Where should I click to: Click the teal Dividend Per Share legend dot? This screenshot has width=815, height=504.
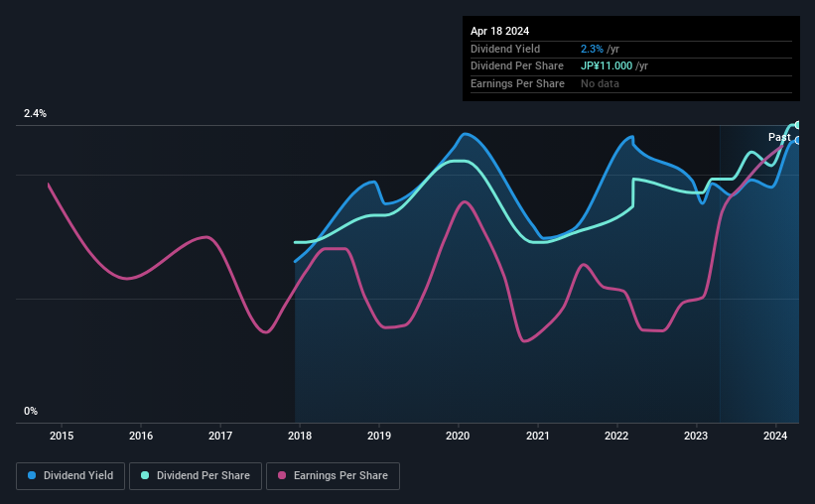click(145, 475)
